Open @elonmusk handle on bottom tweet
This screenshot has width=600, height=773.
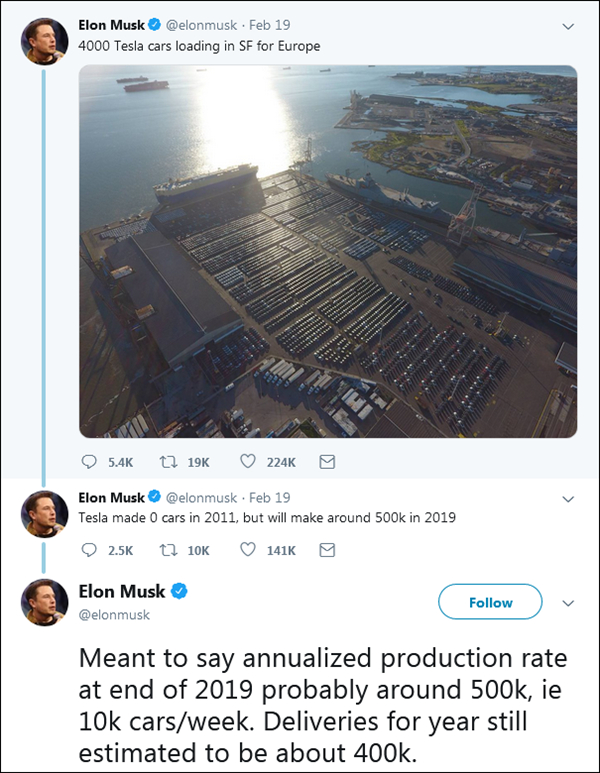pos(114,615)
